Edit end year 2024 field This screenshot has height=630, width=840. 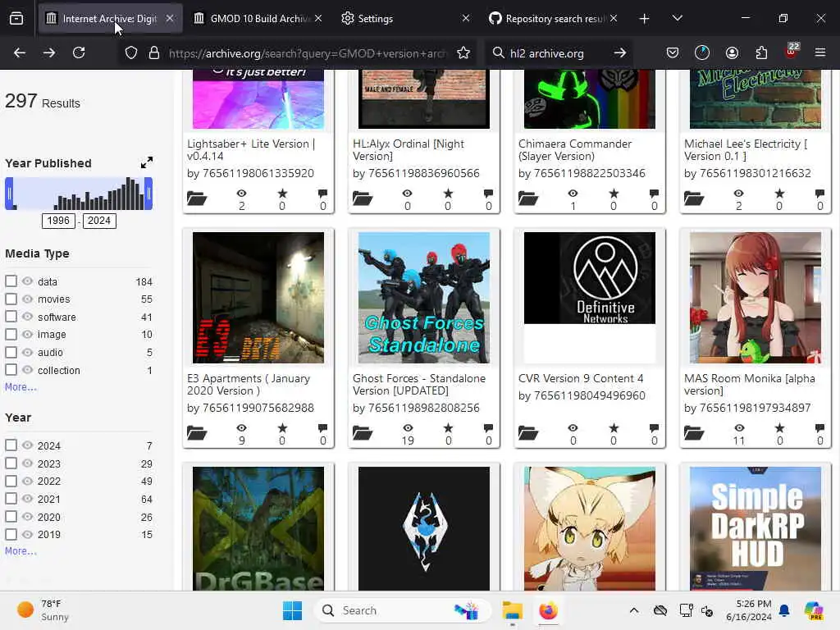[x=99, y=221]
